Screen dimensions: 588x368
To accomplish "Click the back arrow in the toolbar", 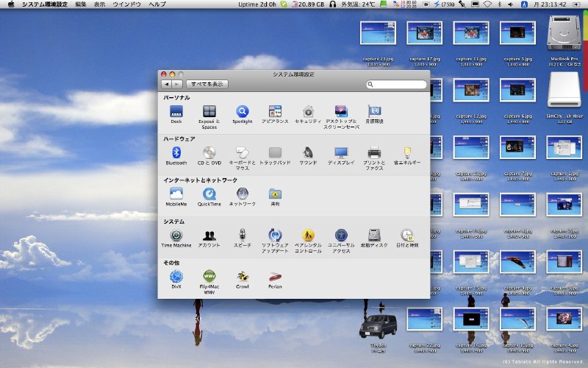I will pos(167,84).
